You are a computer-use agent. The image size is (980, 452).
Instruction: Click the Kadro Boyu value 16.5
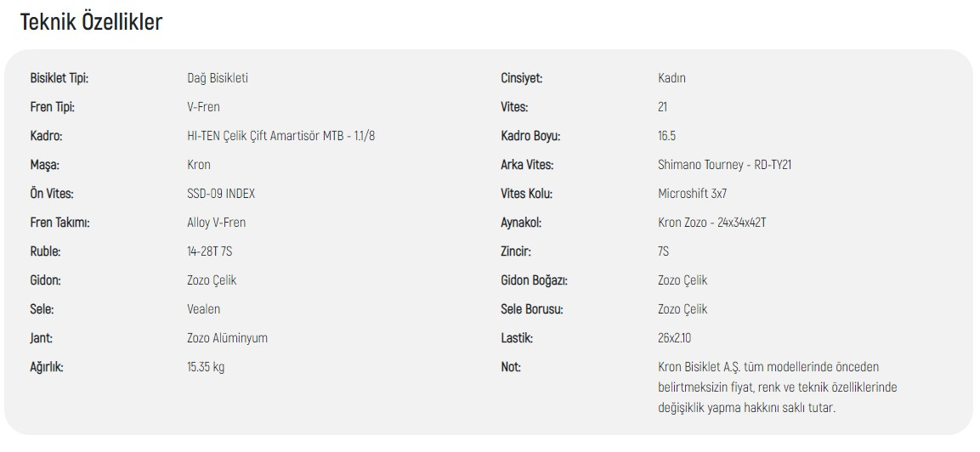tap(667, 136)
